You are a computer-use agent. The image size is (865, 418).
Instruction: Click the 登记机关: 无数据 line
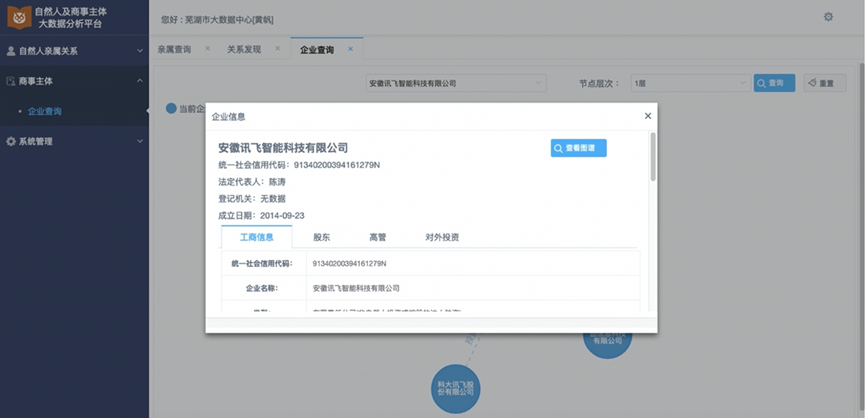pyautogui.click(x=252, y=199)
